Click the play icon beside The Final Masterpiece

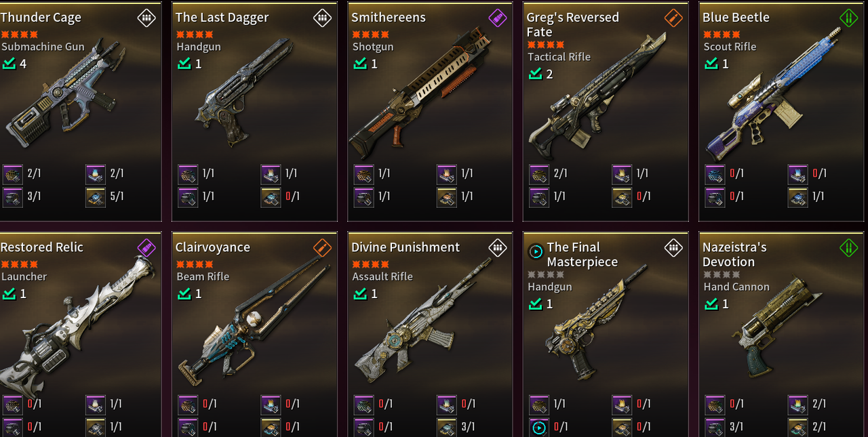535,252
